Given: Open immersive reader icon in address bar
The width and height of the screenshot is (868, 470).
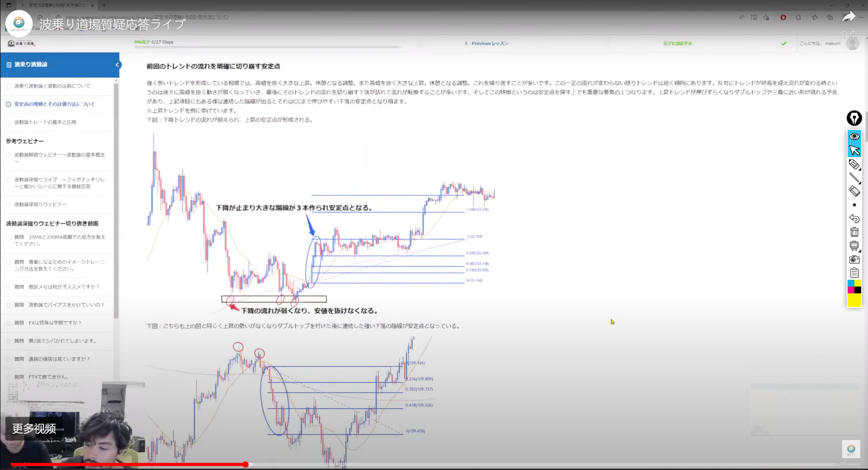Looking at the screenshot, I should 754,17.
